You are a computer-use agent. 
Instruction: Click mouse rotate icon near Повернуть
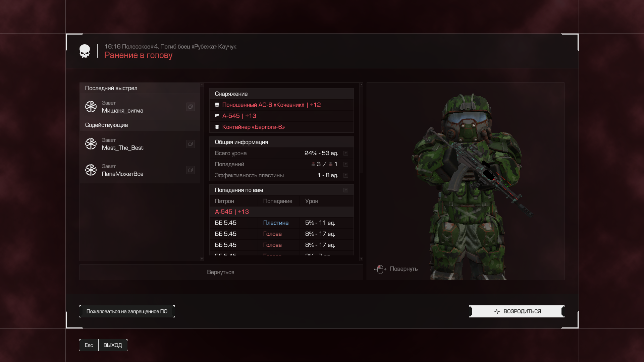380,269
